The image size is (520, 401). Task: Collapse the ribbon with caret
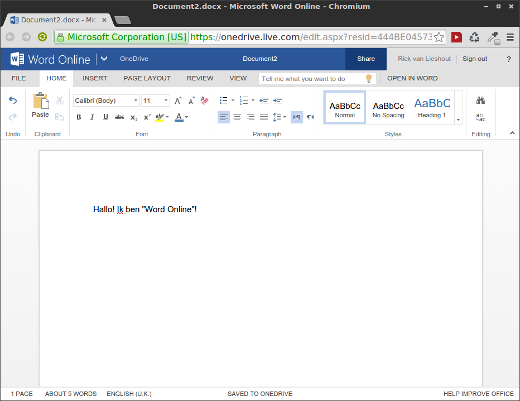(512, 133)
